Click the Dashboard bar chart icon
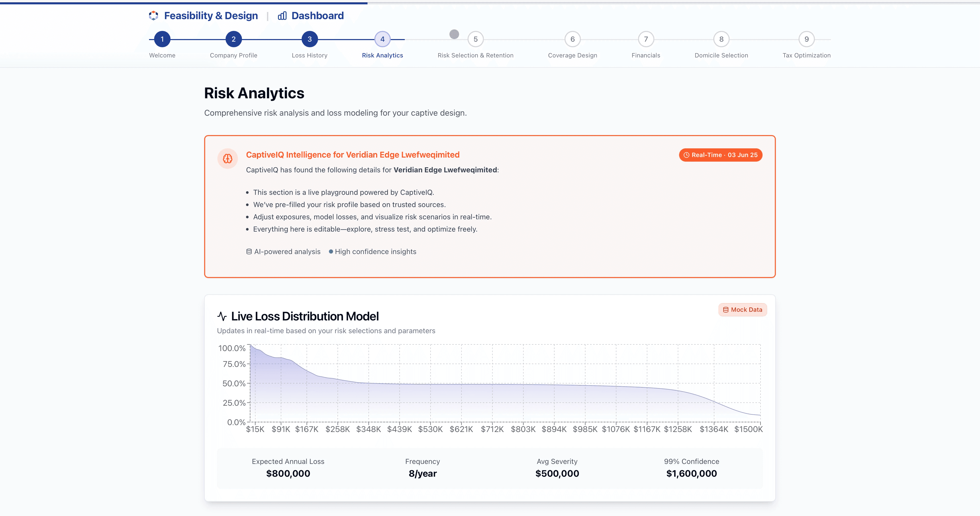This screenshot has width=980, height=516. 282,16
